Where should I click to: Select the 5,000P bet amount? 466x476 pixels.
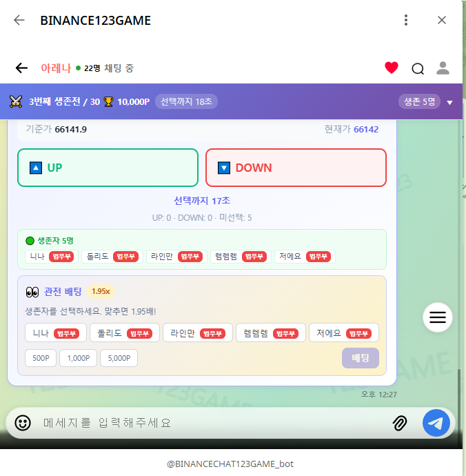pyautogui.click(x=119, y=358)
